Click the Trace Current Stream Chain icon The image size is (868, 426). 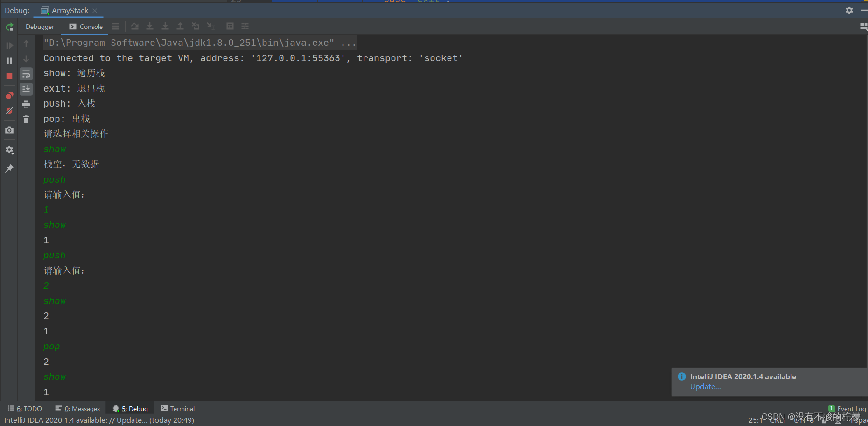coord(245,27)
